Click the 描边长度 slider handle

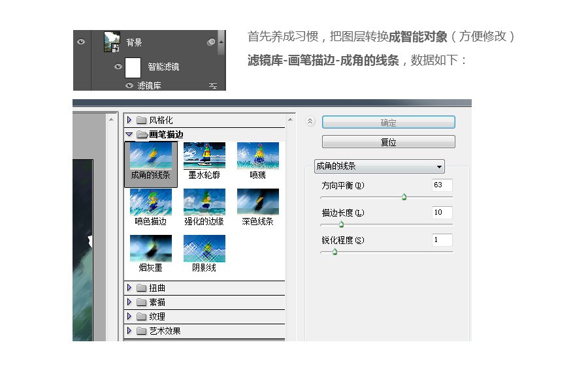click(x=341, y=224)
